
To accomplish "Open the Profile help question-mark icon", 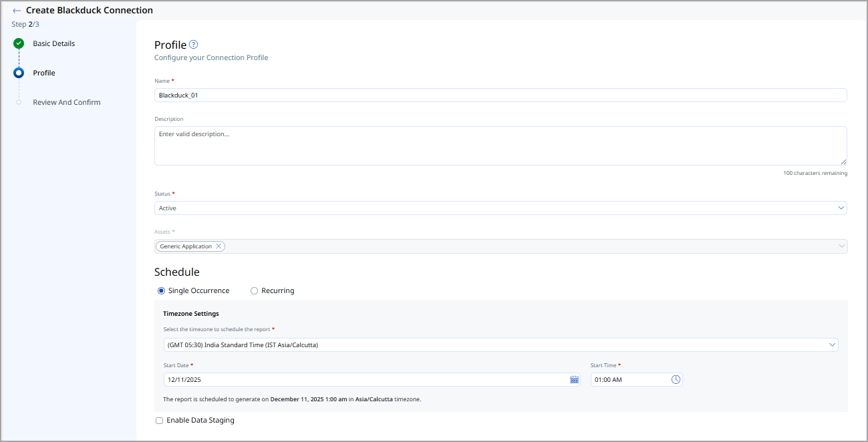I will (x=194, y=45).
